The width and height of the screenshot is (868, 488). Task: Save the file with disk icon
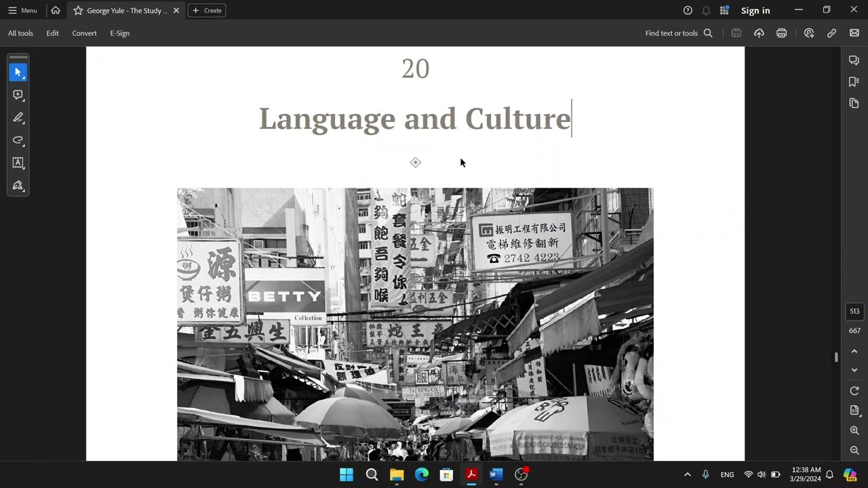click(736, 33)
